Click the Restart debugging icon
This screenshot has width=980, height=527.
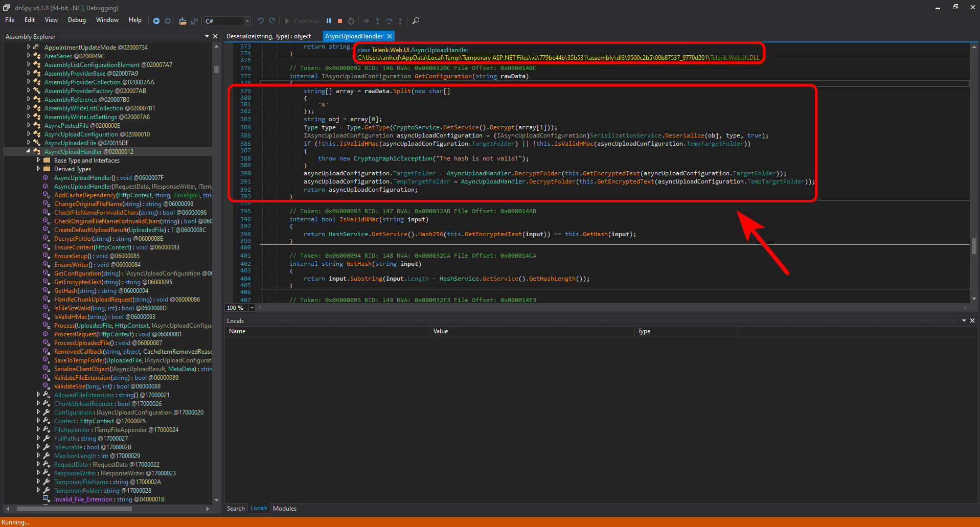tap(351, 21)
